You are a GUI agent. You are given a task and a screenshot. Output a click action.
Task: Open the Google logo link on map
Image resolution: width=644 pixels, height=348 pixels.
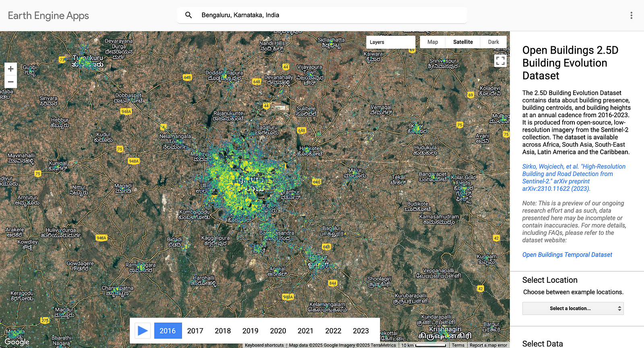click(17, 342)
